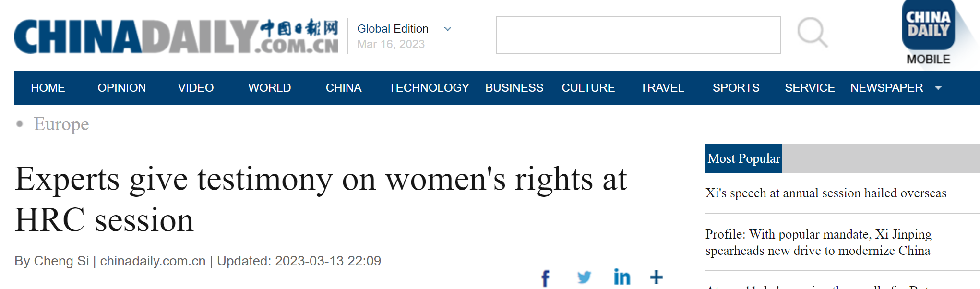Open the Europe breadcrumb link
980x289 pixels.
click(61, 124)
